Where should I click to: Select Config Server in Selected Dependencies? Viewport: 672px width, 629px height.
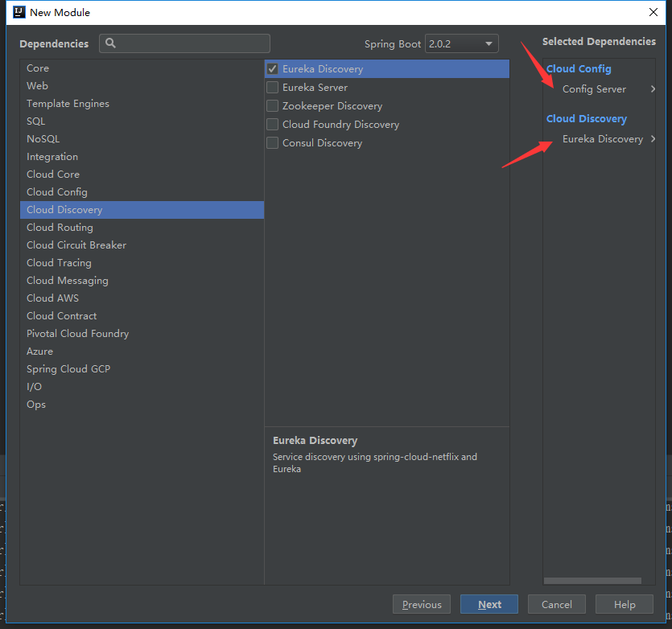tap(594, 89)
